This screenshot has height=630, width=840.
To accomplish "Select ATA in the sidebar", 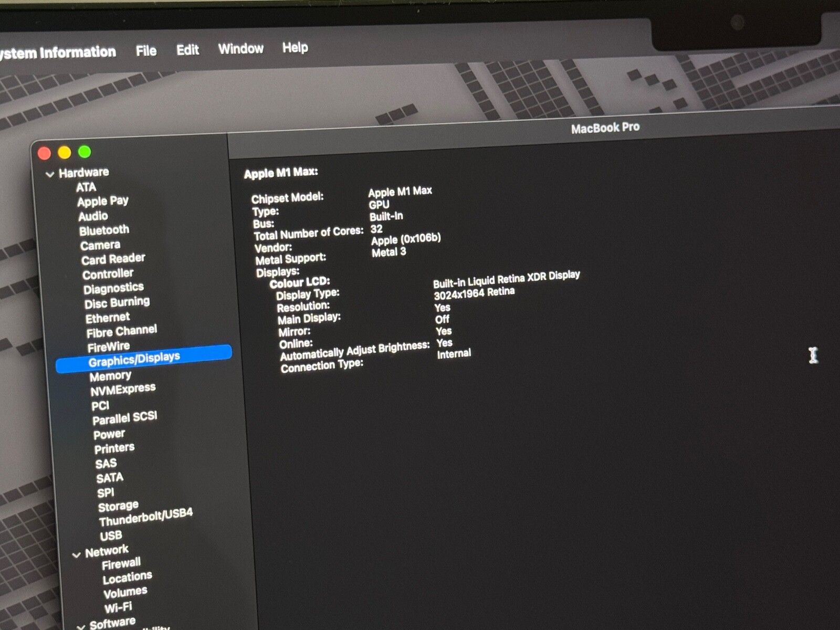I will click(x=86, y=187).
